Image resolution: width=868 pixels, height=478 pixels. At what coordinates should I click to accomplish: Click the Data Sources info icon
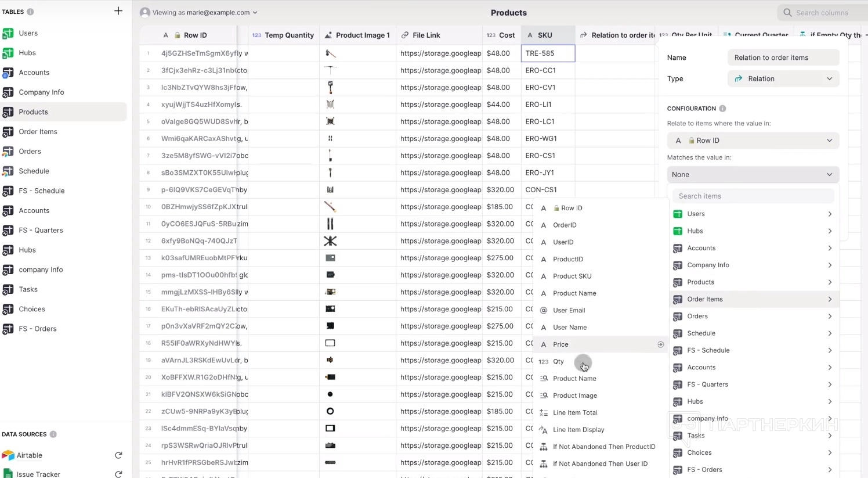pyautogui.click(x=53, y=434)
